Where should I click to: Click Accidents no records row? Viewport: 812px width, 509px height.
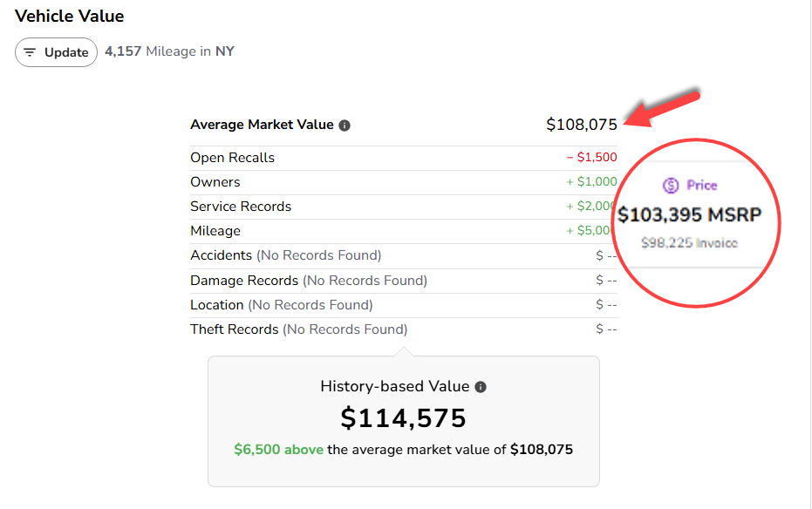(404, 255)
